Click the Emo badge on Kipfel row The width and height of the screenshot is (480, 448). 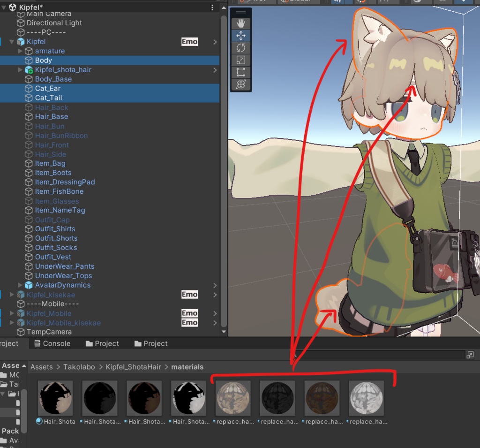click(189, 42)
